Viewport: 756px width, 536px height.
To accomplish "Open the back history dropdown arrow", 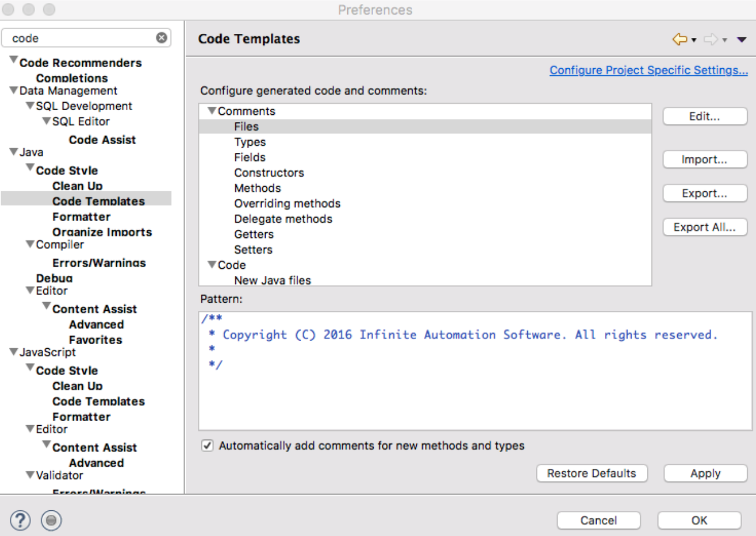I will (694, 40).
